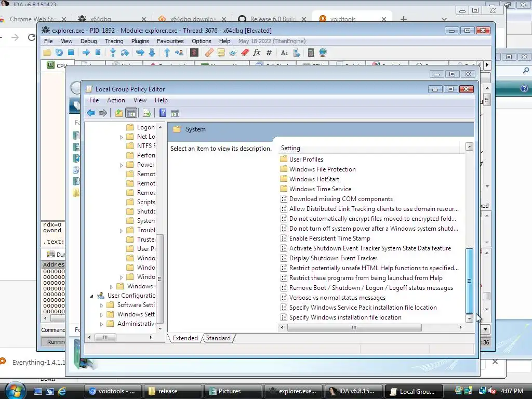Click the x64dbg Variables hash icon

point(269,52)
